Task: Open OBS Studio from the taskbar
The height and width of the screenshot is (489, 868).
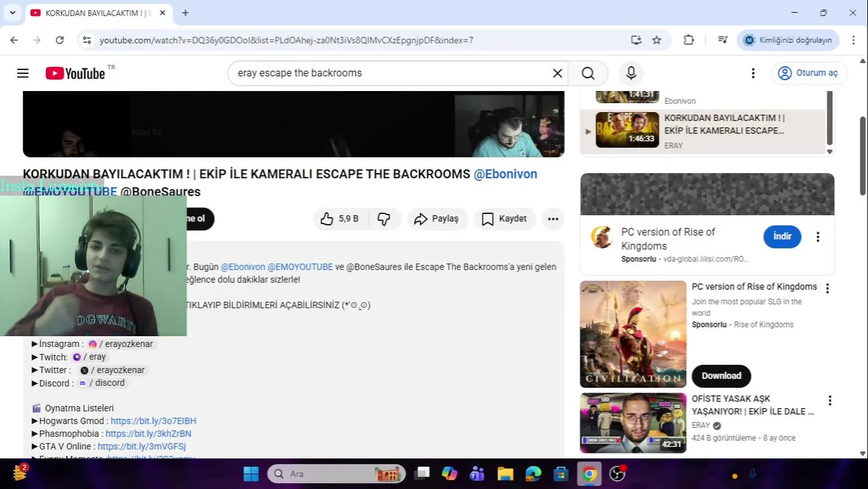Action: 617,474
